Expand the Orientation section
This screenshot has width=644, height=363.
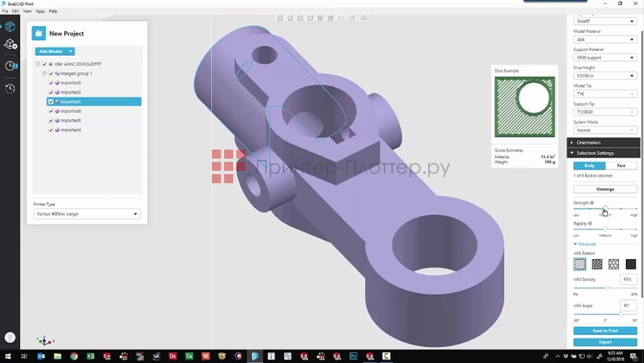pos(603,142)
